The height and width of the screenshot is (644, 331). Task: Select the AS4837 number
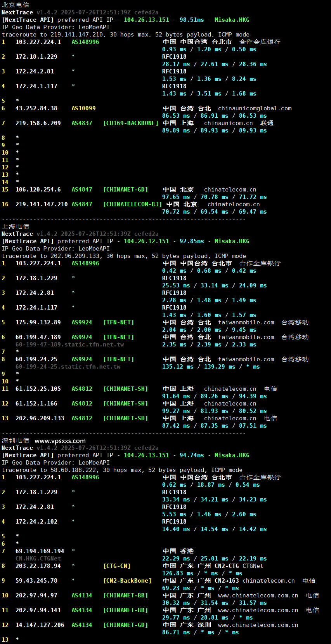pyautogui.click(x=82, y=123)
